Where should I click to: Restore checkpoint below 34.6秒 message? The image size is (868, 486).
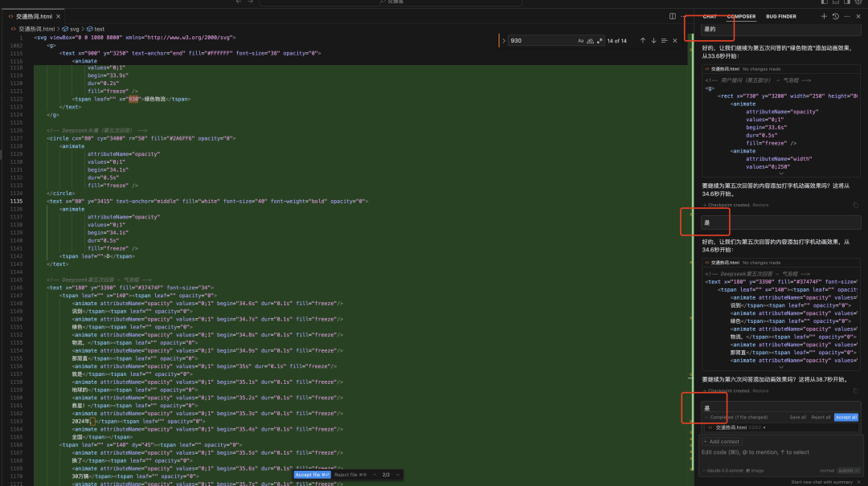(760, 205)
